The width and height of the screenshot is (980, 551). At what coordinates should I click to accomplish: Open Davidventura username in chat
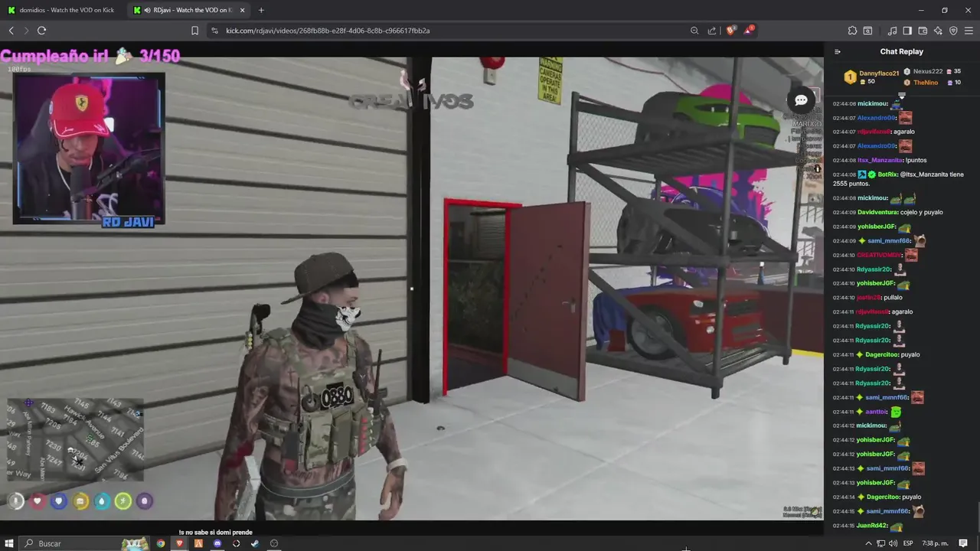(x=877, y=212)
